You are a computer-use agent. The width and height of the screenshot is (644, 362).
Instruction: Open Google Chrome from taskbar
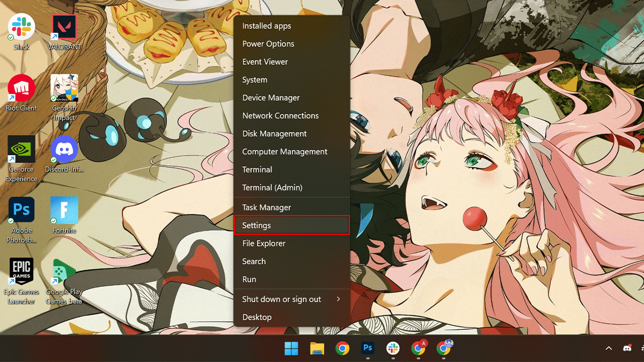pos(342,348)
